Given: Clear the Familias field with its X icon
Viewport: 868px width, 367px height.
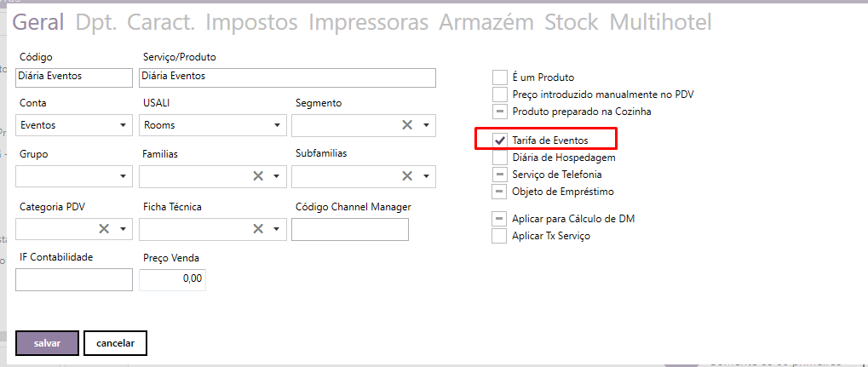Looking at the screenshot, I should [257, 176].
